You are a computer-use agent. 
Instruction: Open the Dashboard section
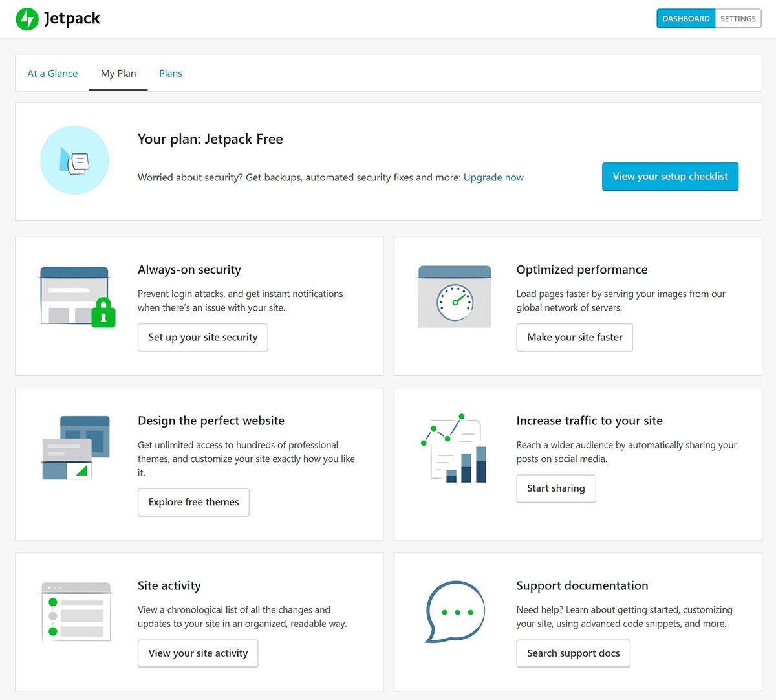click(x=685, y=19)
